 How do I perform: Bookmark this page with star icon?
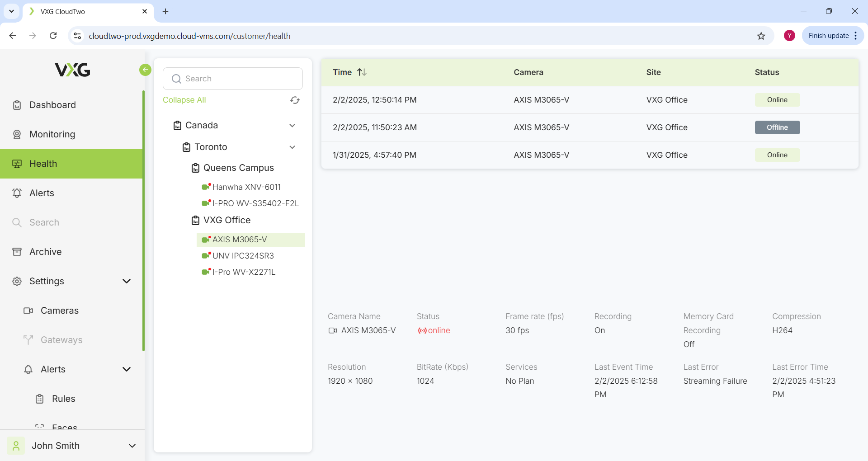pos(761,36)
